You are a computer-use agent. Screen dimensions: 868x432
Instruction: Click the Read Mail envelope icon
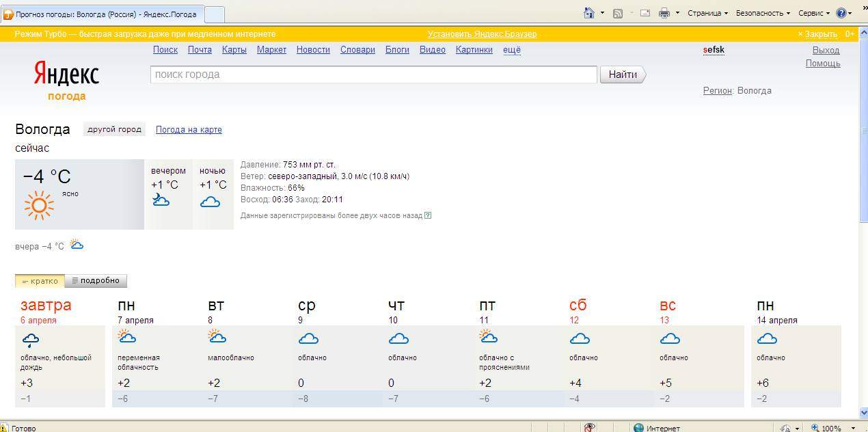click(x=645, y=13)
